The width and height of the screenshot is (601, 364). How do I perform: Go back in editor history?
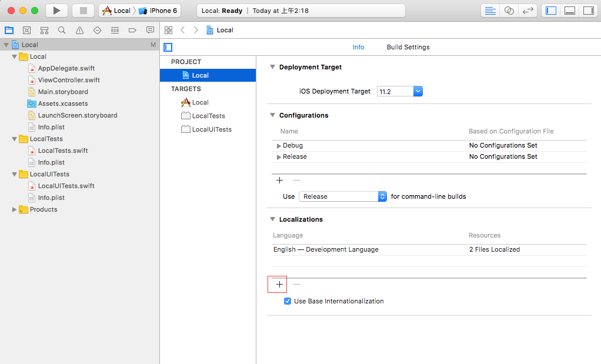pyautogui.click(x=183, y=30)
